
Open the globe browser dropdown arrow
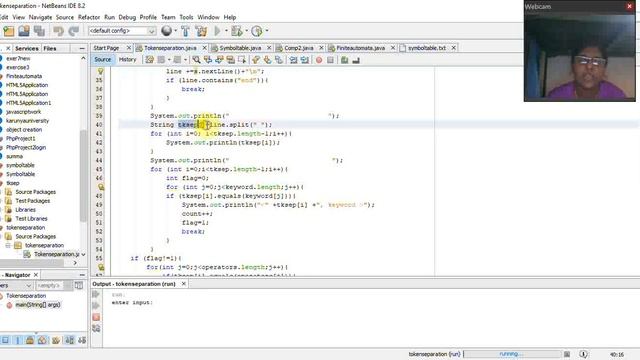[176, 31]
